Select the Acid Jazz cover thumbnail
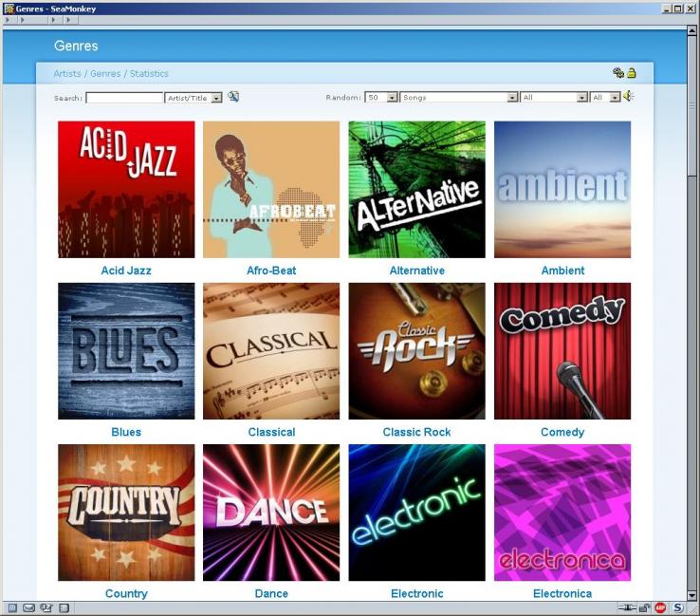 click(126, 190)
